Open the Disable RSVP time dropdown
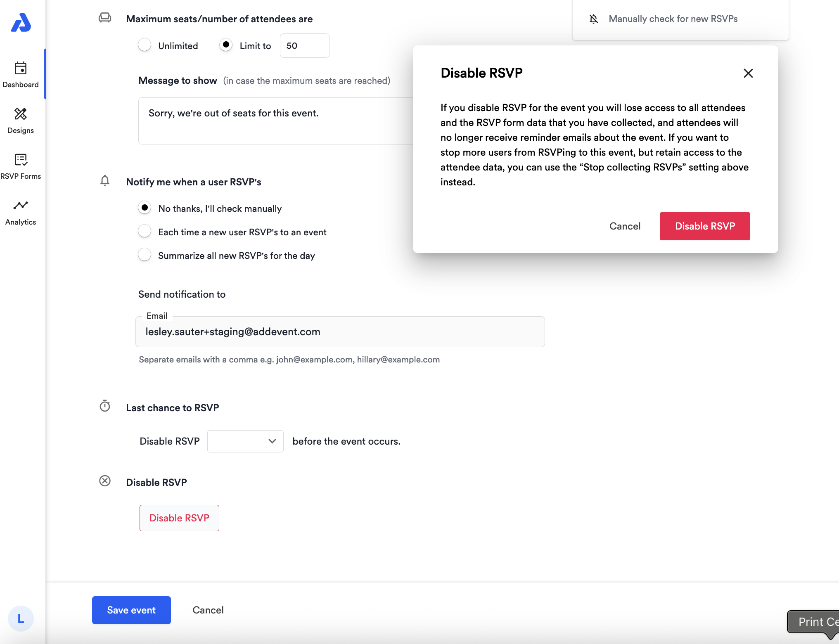This screenshot has width=839, height=644. coord(245,441)
